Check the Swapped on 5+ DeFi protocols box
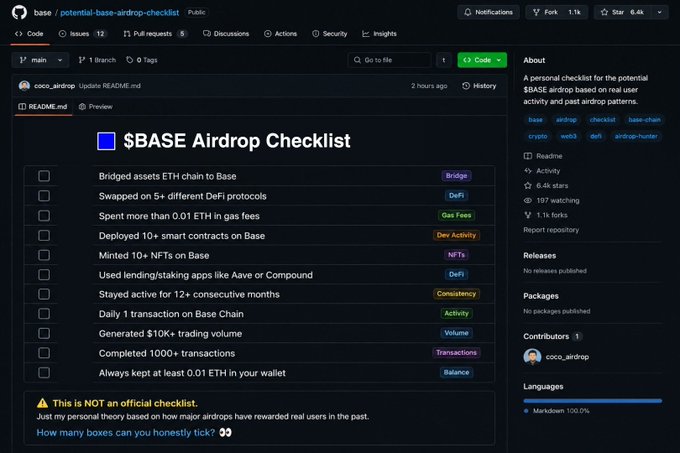 [44, 196]
